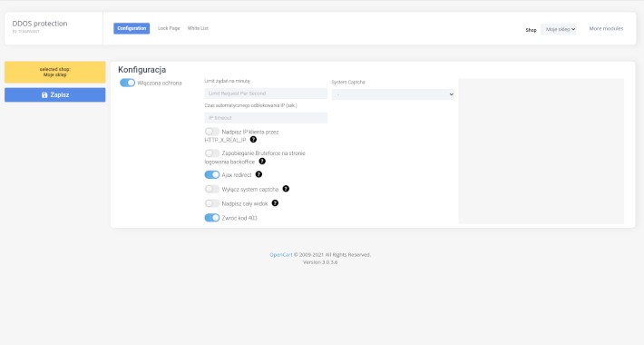Toggle the Wyłącz system captcha switch
Screen dimensions: 644x345
coord(212,189)
